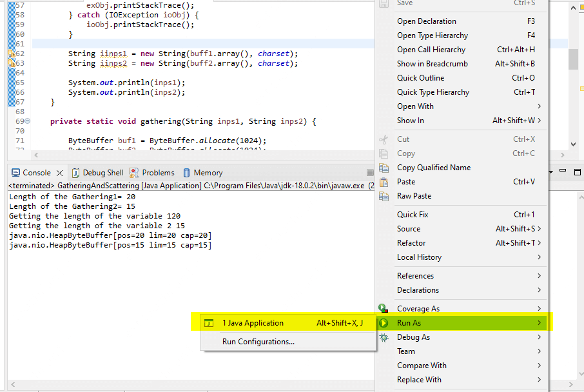Screen dimensions: 584x392
Task: Click the 'iinps2' variable on line 63
Action: point(113,63)
